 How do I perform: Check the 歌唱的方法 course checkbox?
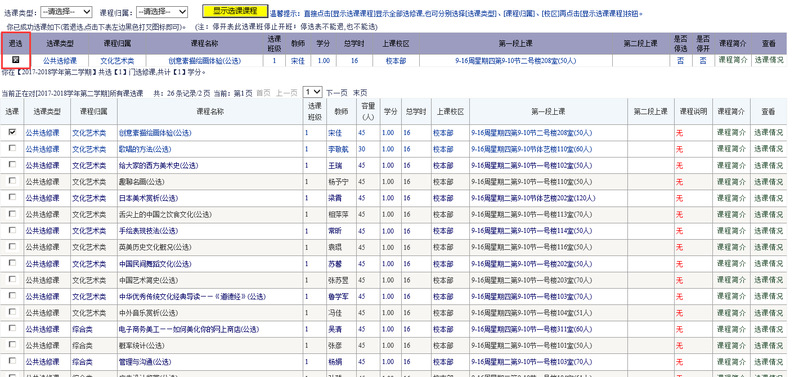(x=12, y=148)
